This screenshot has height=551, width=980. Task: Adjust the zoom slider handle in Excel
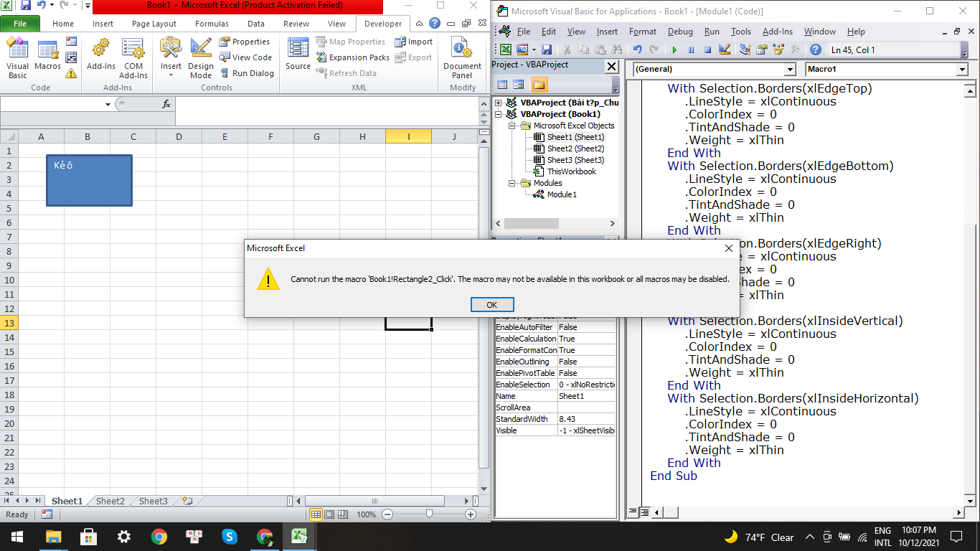[x=429, y=514]
